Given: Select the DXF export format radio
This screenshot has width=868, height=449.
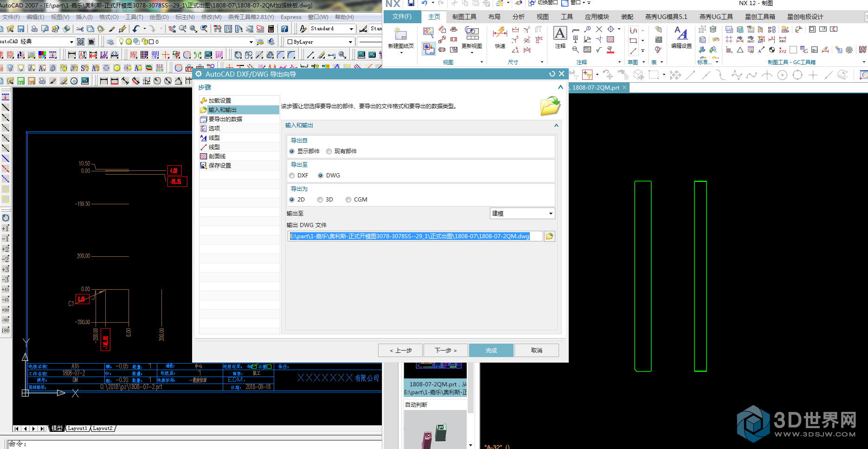Looking at the screenshot, I should tap(292, 176).
